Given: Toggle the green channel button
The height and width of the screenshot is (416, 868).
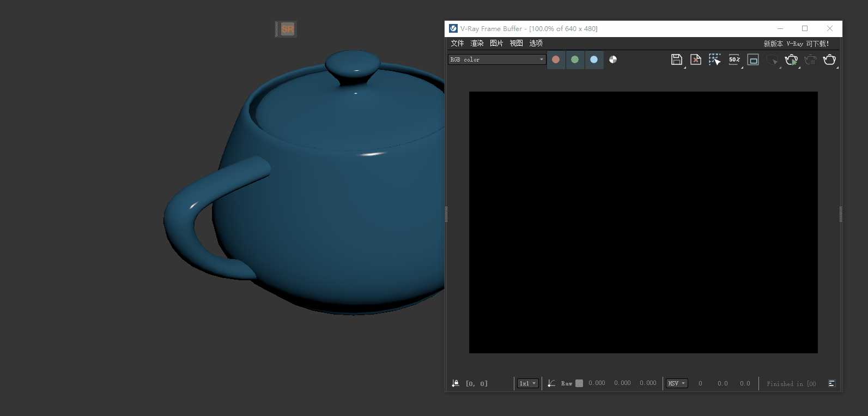Looking at the screenshot, I should click(x=575, y=60).
